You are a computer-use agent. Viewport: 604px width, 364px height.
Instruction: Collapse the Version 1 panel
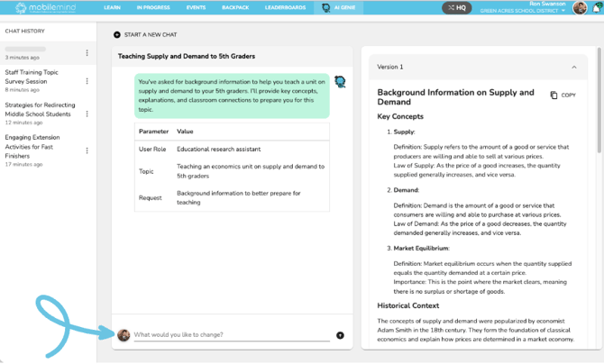574,67
